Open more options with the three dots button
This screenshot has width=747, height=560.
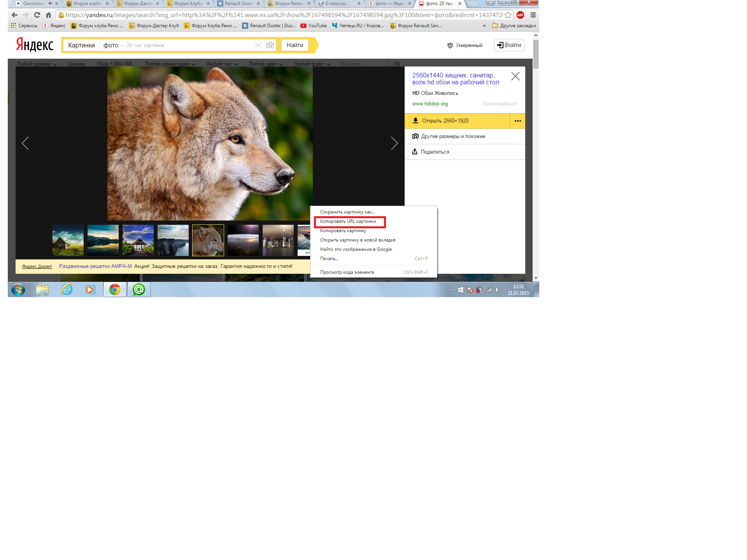(x=517, y=121)
